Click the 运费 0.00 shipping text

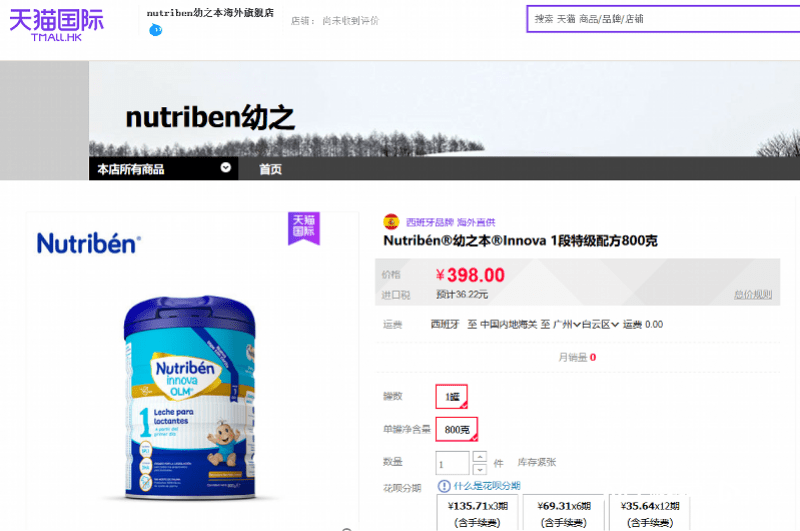pyautogui.click(x=643, y=324)
